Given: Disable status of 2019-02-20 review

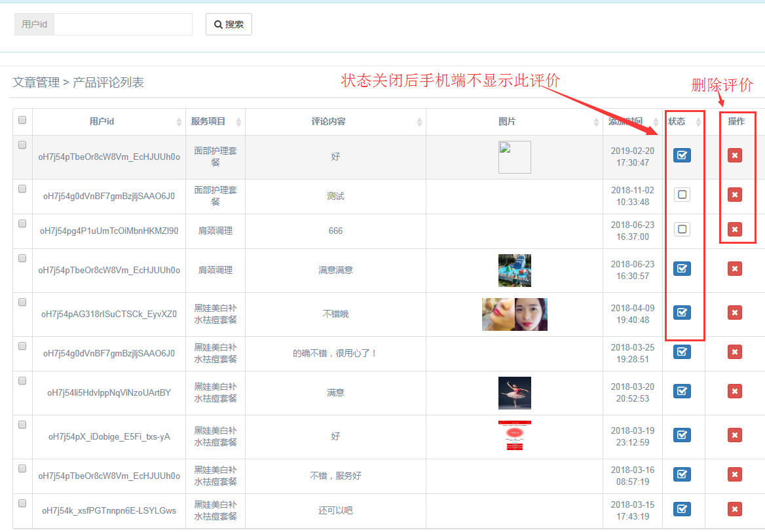Looking at the screenshot, I should tap(682, 155).
